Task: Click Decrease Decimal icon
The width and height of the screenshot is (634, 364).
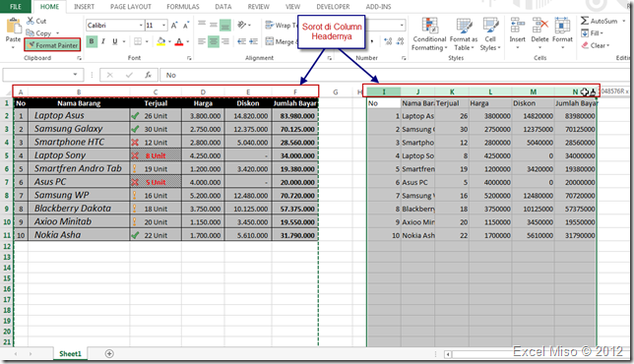Action: coord(400,41)
